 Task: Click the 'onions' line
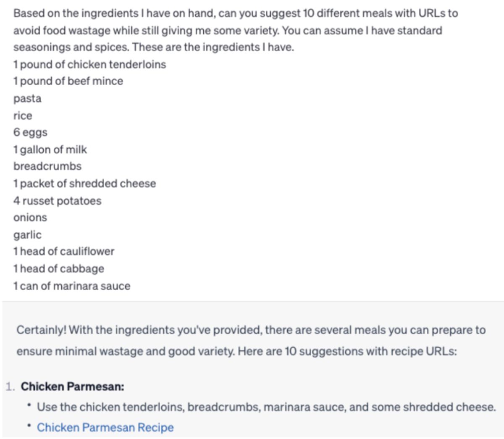click(x=30, y=218)
